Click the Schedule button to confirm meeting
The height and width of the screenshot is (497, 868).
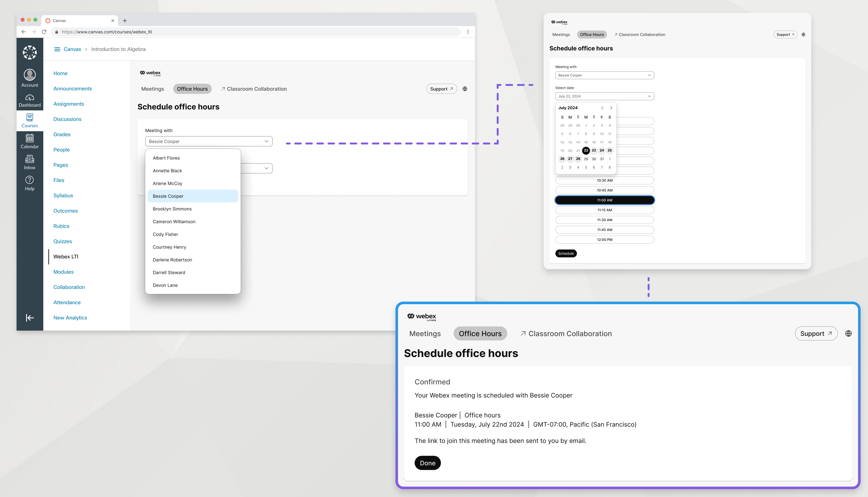coord(566,253)
